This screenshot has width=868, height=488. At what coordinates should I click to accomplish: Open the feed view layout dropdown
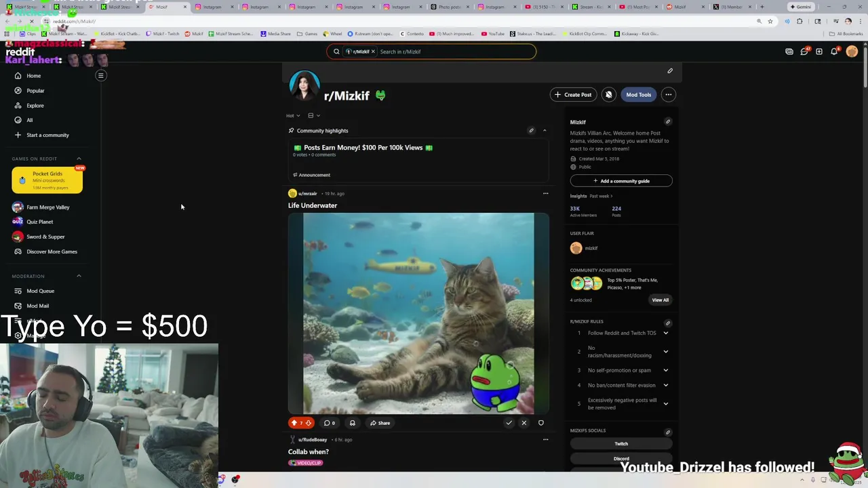tap(313, 116)
